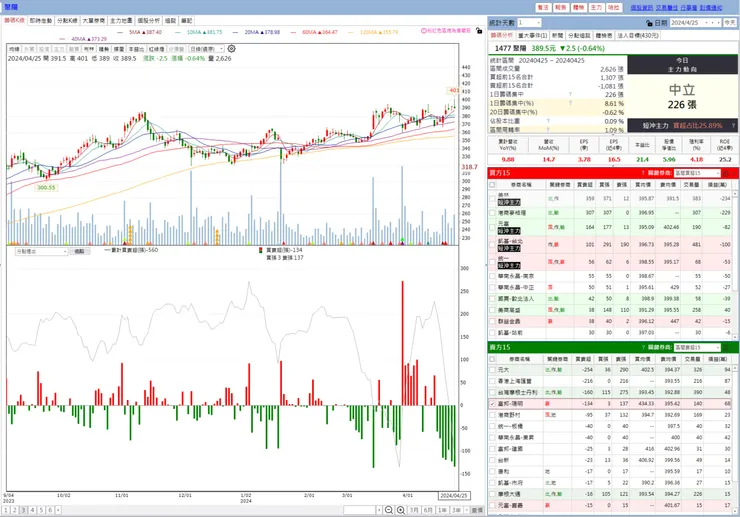Open 日線(還原) period dropdown
This screenshot has width=740, height=517.
207,49
